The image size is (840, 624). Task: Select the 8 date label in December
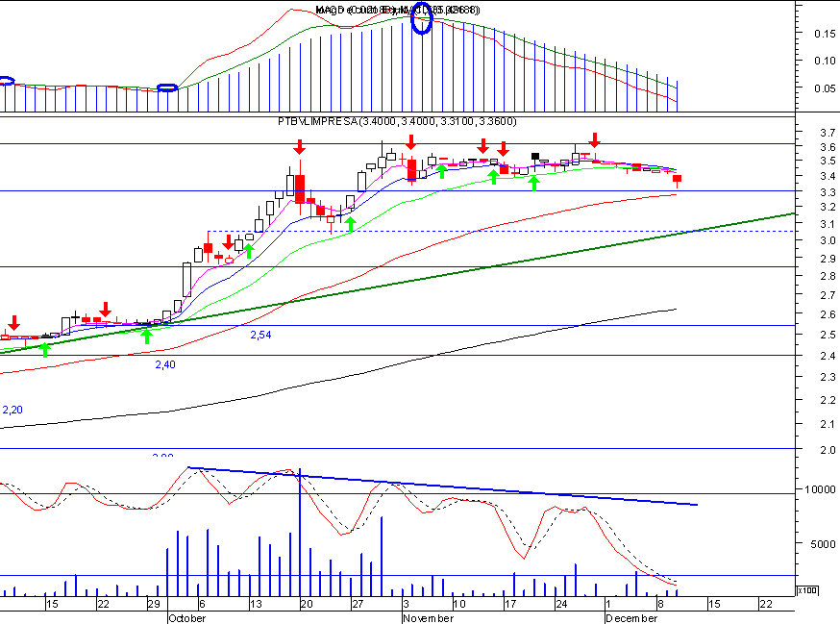pyautogui.click(x=660, y=604)
